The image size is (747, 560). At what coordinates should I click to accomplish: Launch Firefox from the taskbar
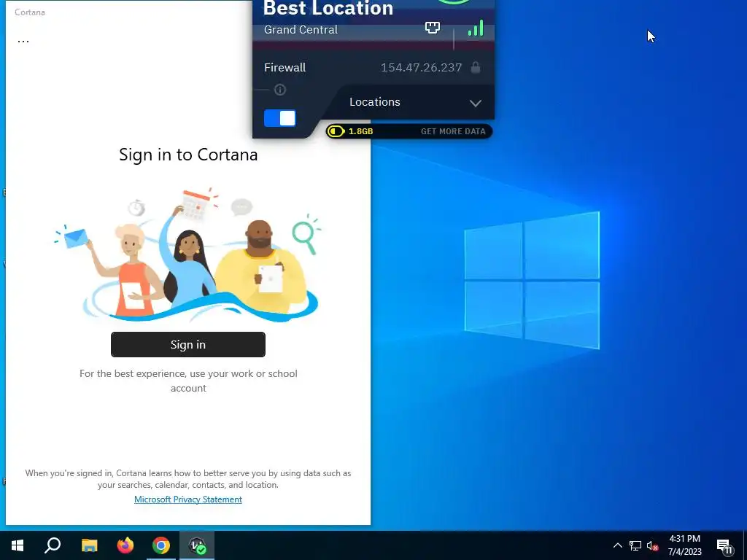click(125, 545)
